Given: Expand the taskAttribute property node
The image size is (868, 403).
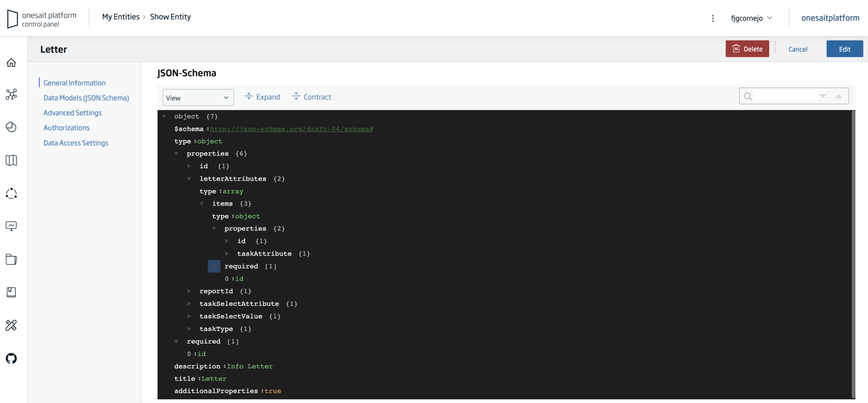Looking at the screenshot, I should coord(227,253).
